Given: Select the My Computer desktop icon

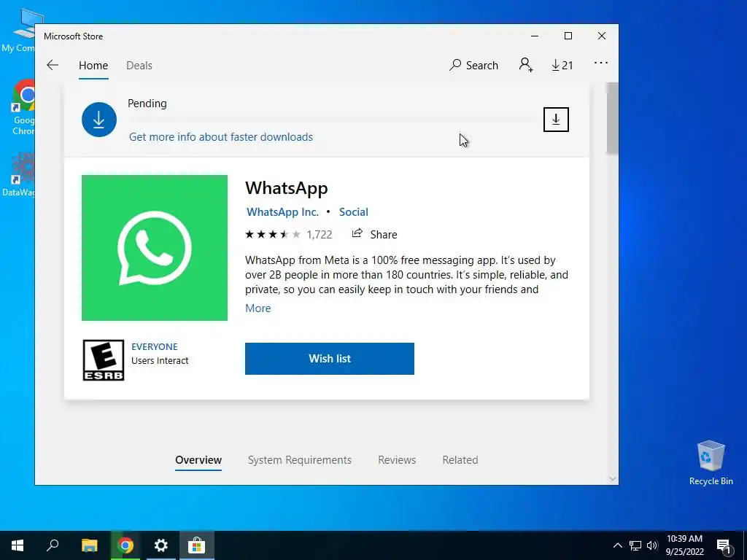Looking at the screenshot, I should 18,31.
